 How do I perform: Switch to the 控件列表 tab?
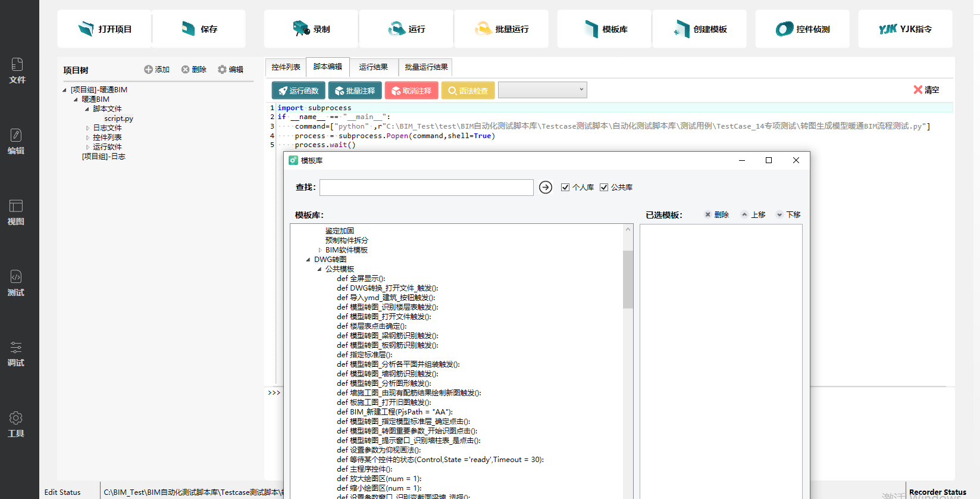[x=286, y=67]
